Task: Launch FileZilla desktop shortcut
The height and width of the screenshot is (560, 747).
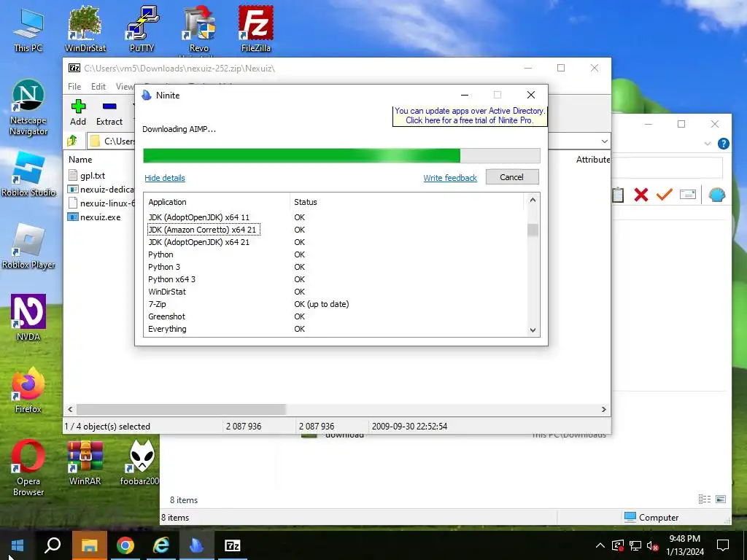Action: [x=256, y=30]
